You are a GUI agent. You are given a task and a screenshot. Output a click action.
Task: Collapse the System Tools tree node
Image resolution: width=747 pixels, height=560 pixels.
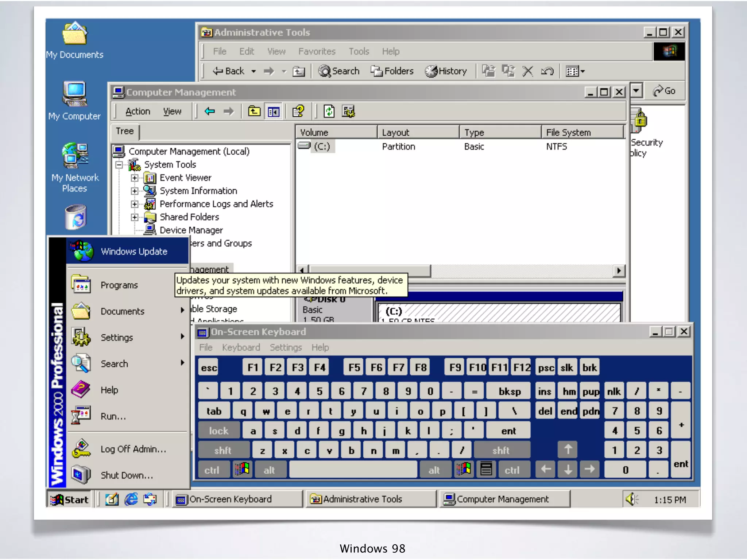(x=119, y=165)
